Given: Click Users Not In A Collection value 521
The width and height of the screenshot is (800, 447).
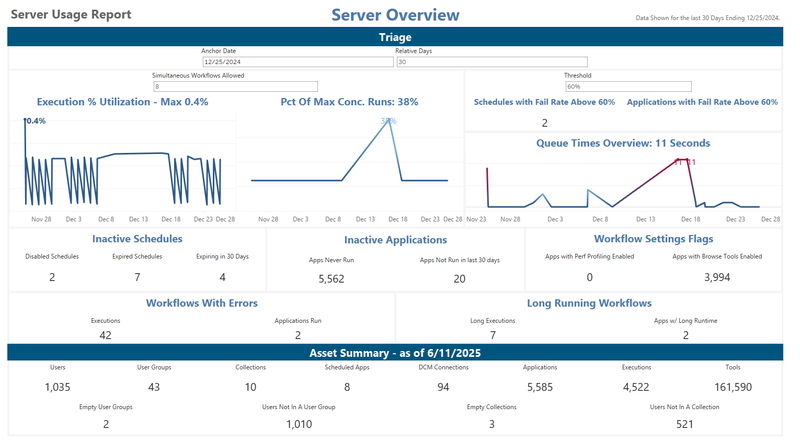Looking at the screenshot, I should tap(685, 424).
